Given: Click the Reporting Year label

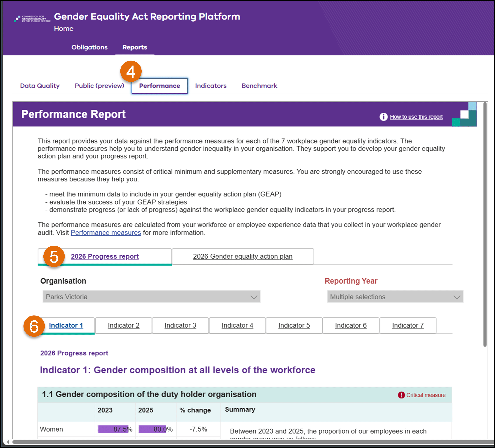Looking at the screenshot, I should (x=351, y=281).
